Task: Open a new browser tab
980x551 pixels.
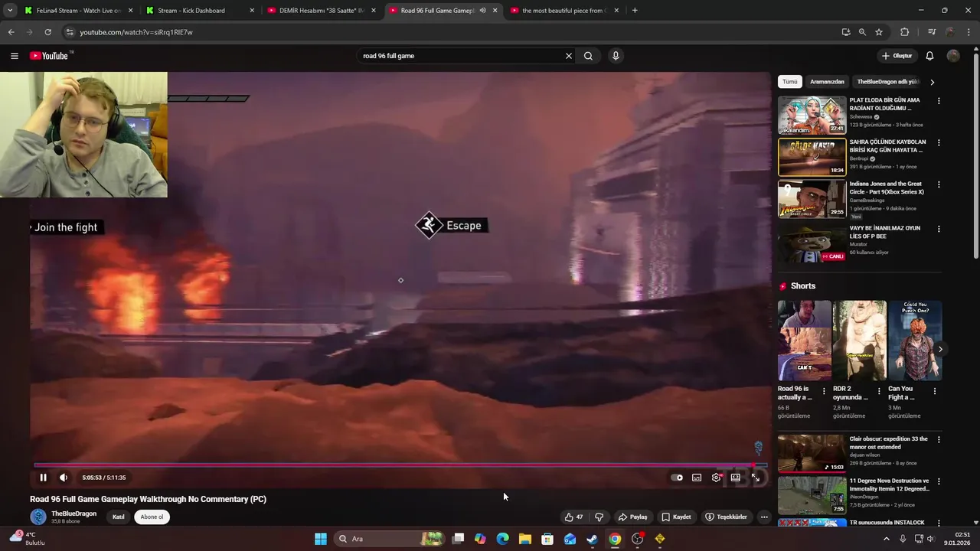Action: click(635, 11)
